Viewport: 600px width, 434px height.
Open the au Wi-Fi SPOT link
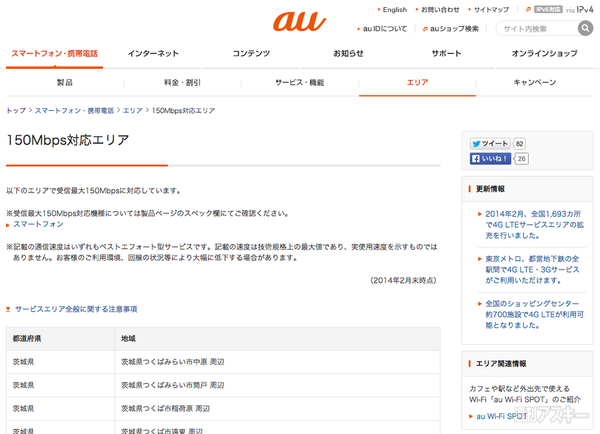click(501, 416)
